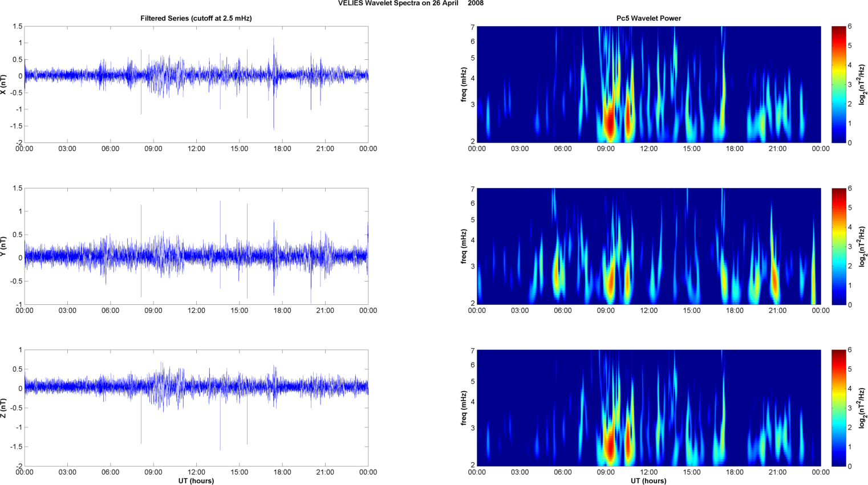Click the 1.5 tick on the Y series axis

pos(17,188)
